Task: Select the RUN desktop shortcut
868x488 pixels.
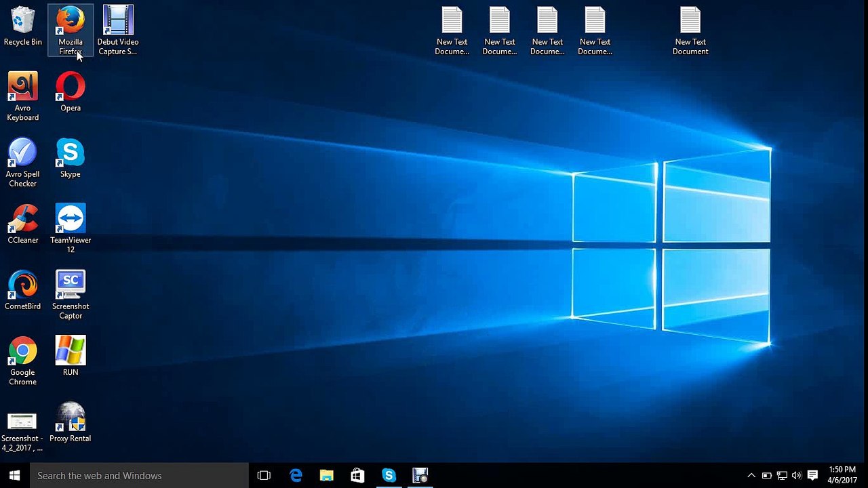Action: [x=71, y=357]
